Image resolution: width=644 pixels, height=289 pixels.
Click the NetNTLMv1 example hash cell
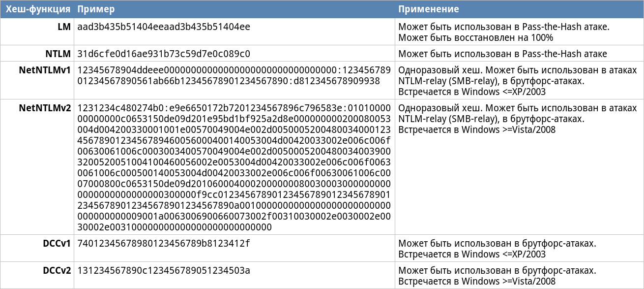234,75
